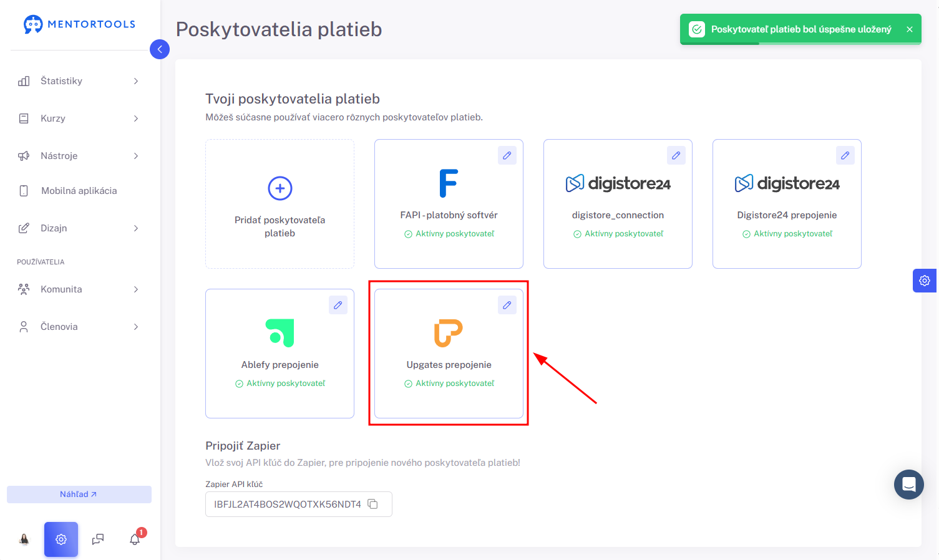Expand the Kurzy submenu

tap(79, 118)
